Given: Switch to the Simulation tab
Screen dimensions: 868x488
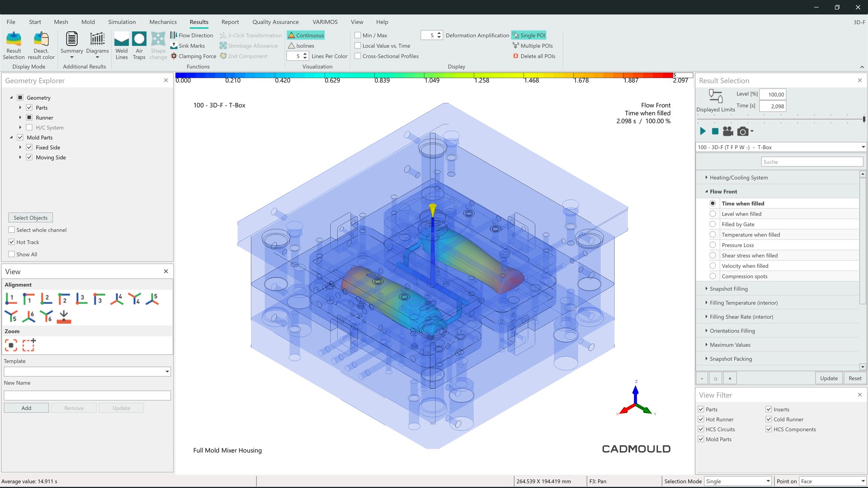Looking at the screenshot, I should click(x=122, y=22).
